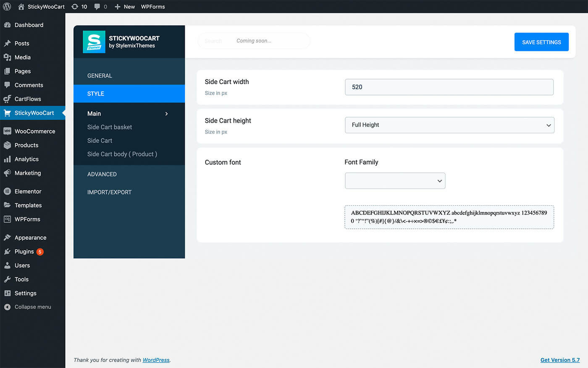
Task: Click the Settings menu label
Action: click(26, 293)
